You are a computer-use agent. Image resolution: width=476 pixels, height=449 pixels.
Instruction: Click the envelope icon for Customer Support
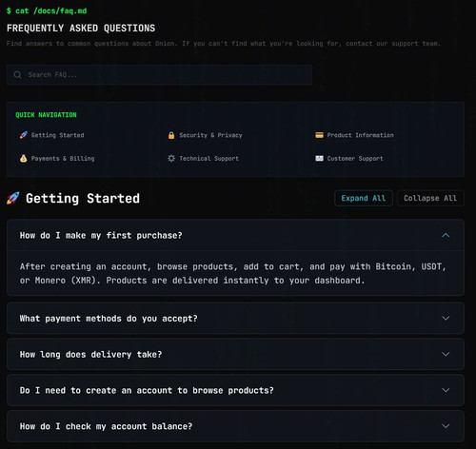point(319,158)
